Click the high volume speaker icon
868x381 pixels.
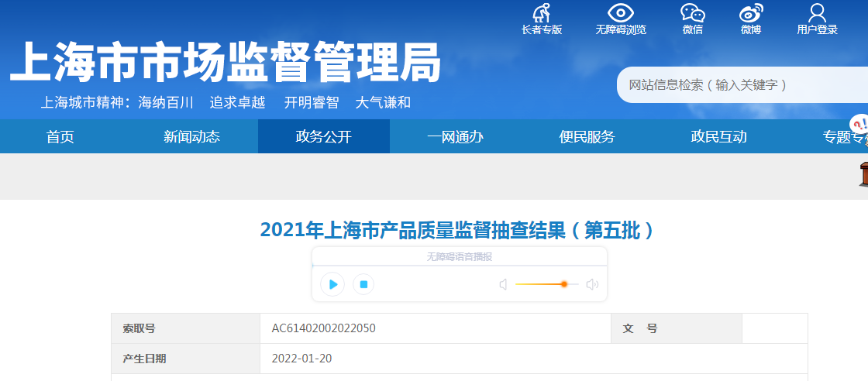coord(592,284)
